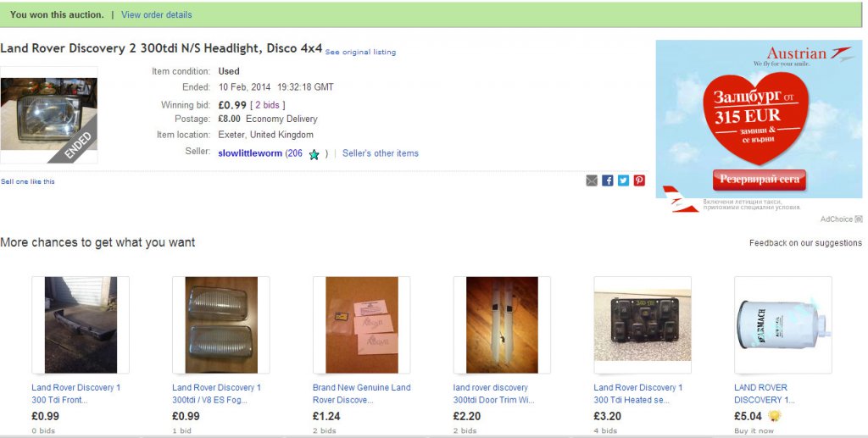Share listing on Facebook icon
Screen dimensions: 868x438
click(608, 180)
